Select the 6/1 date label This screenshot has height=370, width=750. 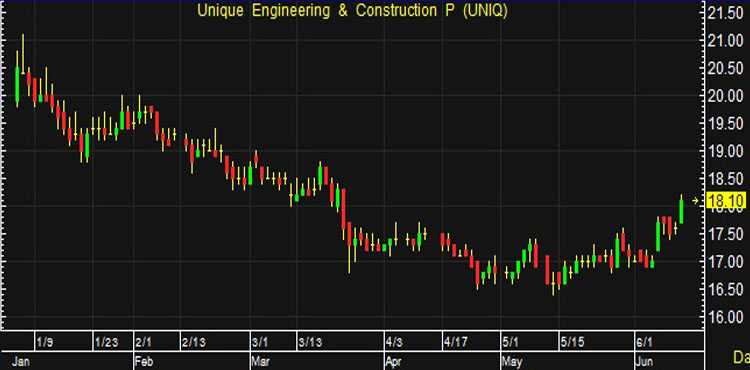644,342
